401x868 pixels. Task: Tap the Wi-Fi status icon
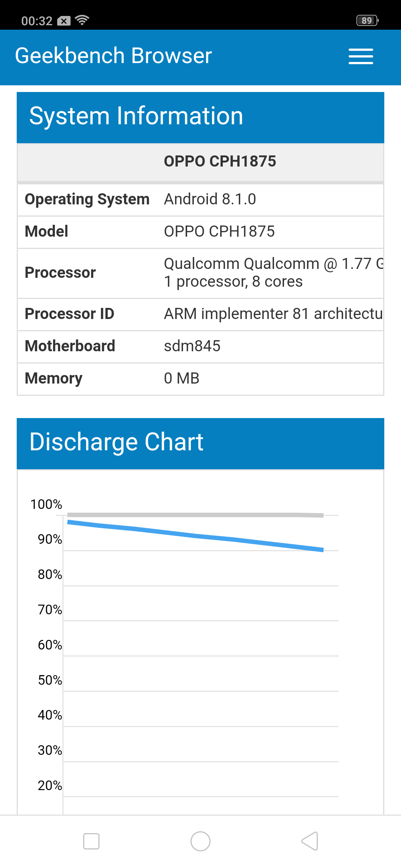click(x=82, y=20)
